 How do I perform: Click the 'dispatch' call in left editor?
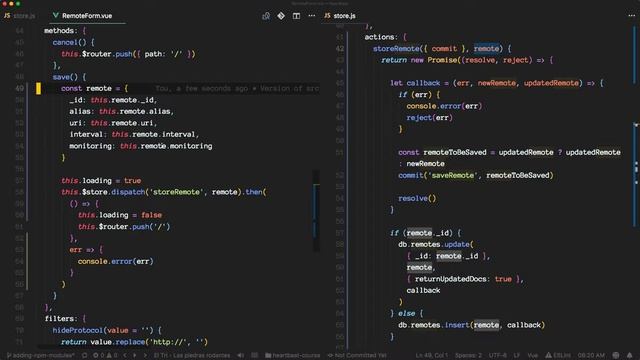[x=128, y=192]
